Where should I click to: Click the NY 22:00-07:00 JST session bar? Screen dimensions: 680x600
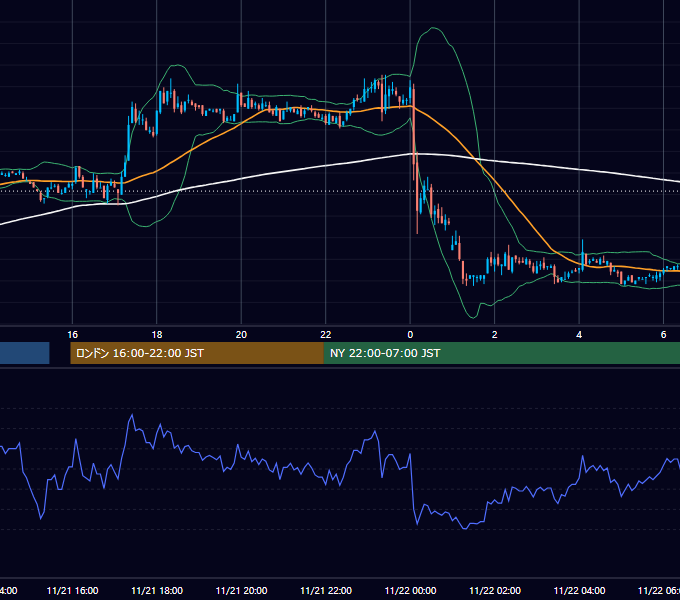click(x=502, y=353)
